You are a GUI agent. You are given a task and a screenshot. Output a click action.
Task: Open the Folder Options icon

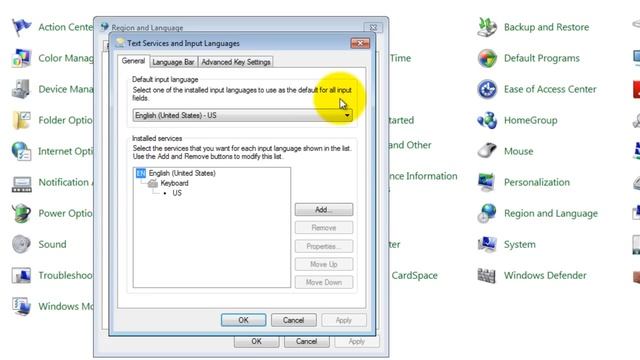21,120
